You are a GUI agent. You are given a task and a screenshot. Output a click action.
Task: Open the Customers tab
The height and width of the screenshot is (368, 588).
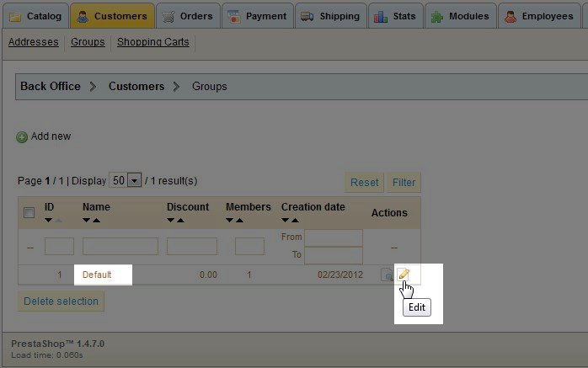coord(112,16)
